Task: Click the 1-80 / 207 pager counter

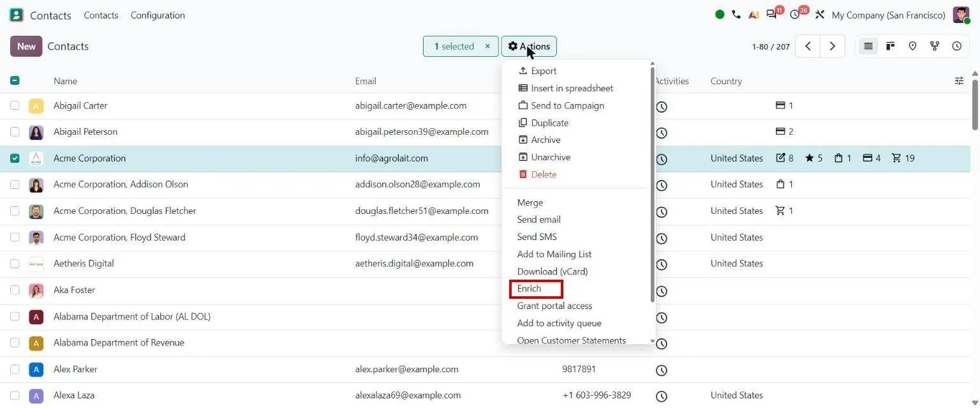Action: (771, 47)
